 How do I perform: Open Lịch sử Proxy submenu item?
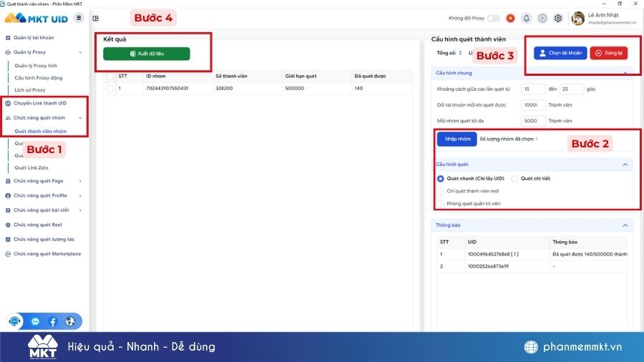point(30,90)
